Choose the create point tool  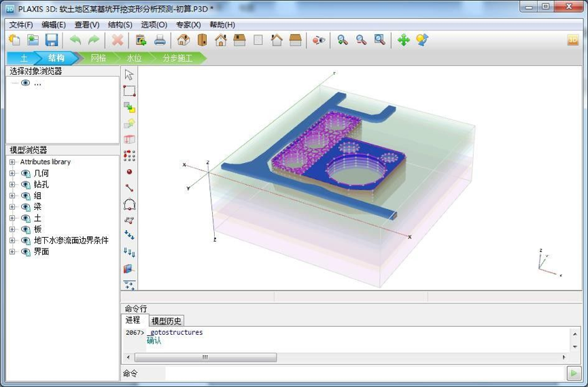pos(129,172)
